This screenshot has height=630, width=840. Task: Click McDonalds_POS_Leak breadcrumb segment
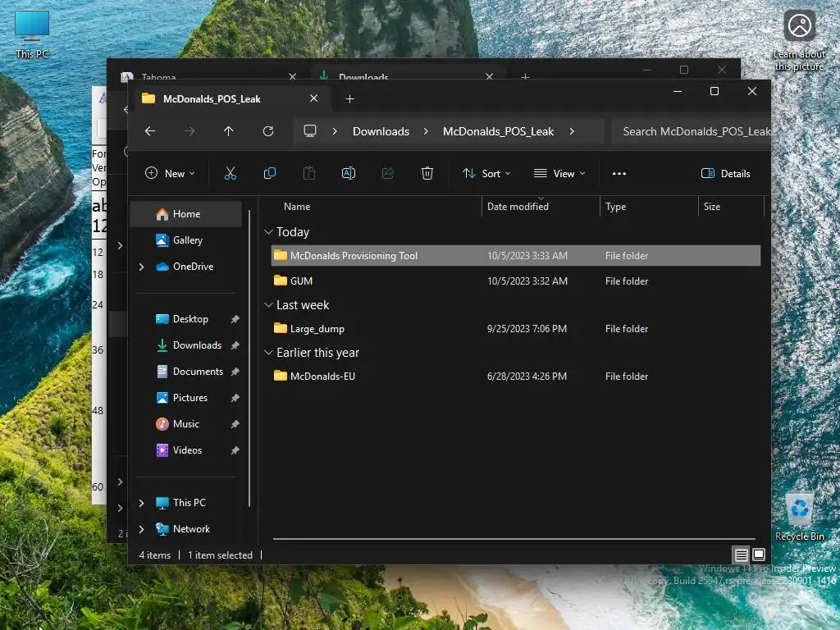(498, 131)
